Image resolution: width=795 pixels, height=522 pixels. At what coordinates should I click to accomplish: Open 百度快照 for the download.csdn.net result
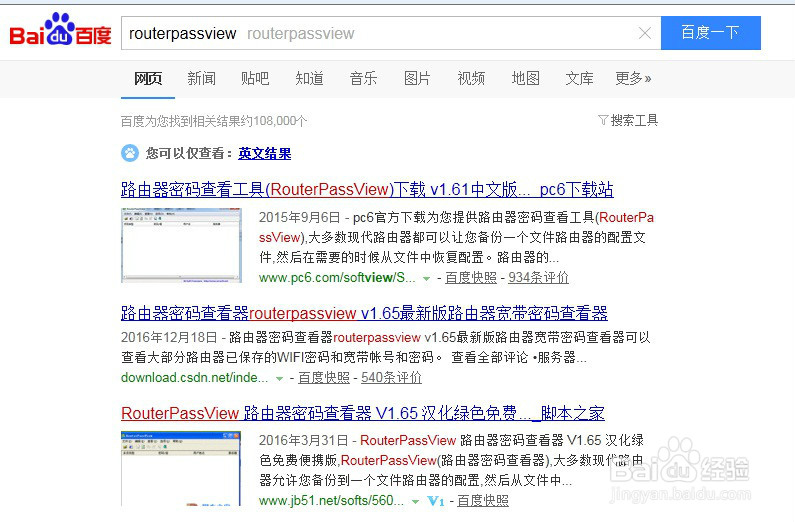coord(324,378)
